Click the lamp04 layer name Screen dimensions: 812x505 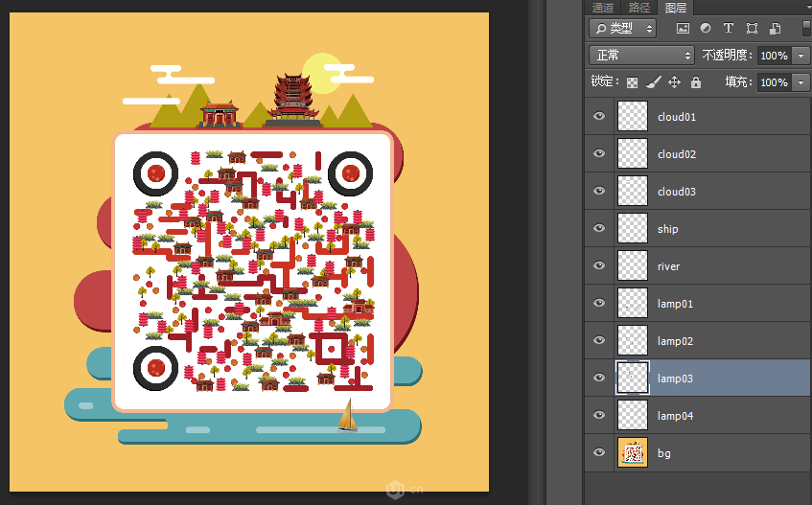click(675, 416)
